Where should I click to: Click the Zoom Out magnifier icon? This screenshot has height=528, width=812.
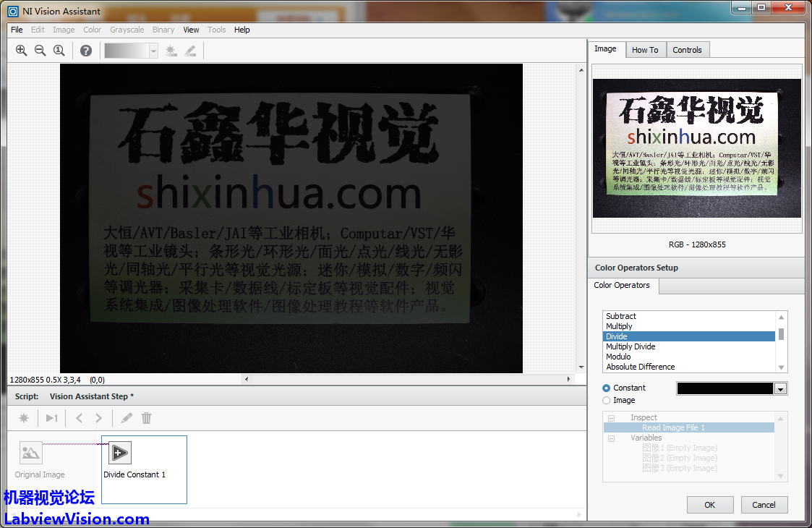point(40,51)
